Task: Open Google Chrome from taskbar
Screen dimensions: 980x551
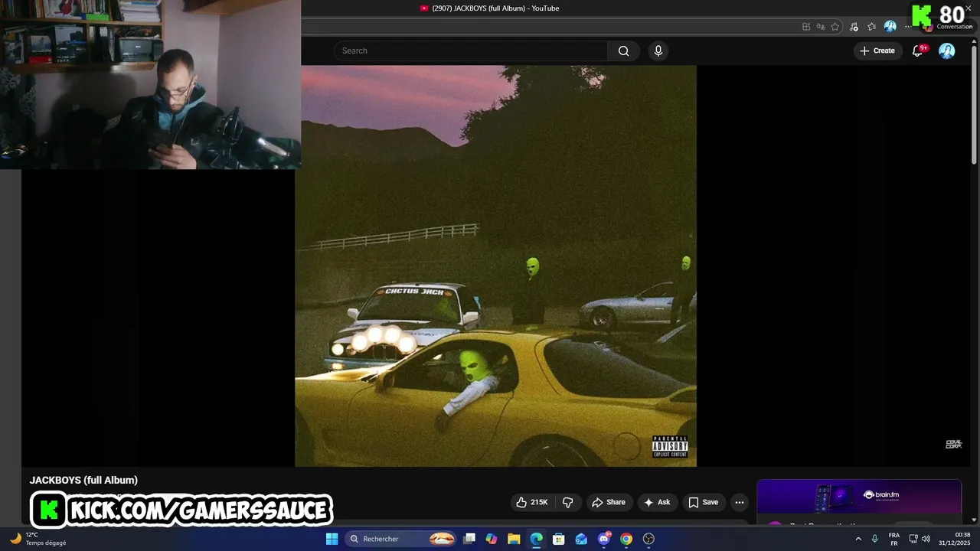Action: tap(626, 539)
